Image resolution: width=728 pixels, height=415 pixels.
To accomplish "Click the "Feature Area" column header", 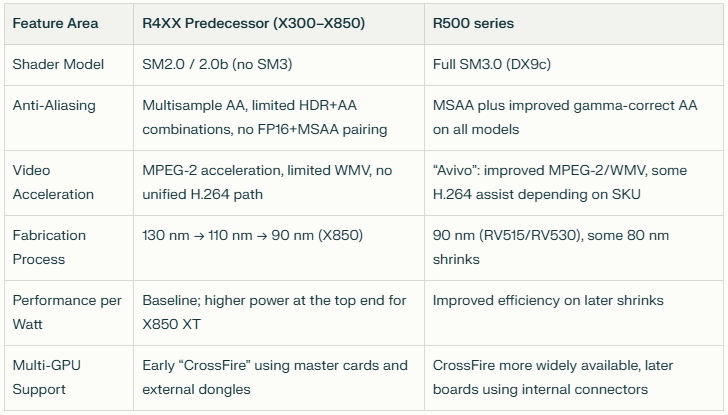I will [55, 24].
